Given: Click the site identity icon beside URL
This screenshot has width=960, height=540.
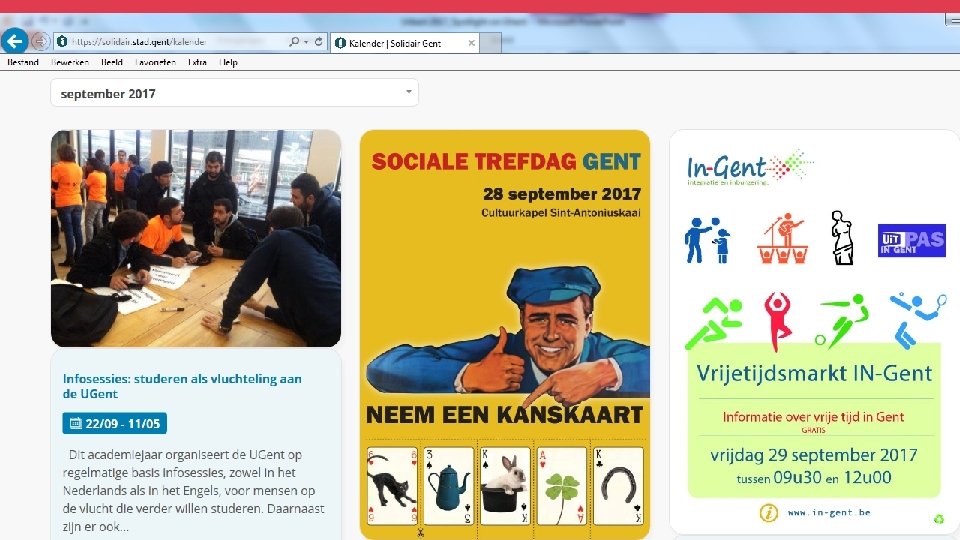Looking at the screenshot, I should [x=62, y=42].
